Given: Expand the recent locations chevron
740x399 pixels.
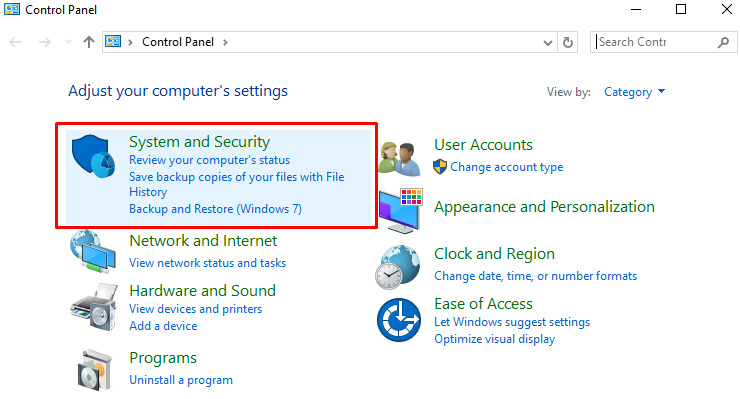Looking at the screenshot, I should point(68,42).
